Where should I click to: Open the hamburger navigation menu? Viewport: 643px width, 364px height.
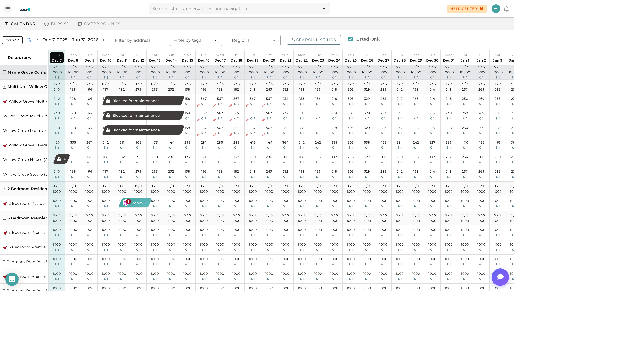point(7,9)
